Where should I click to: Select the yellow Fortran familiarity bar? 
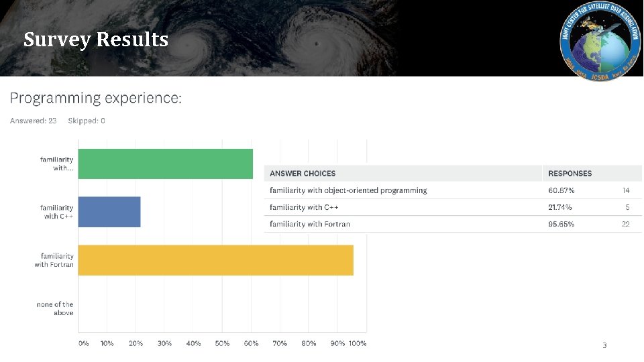(215, 260)
